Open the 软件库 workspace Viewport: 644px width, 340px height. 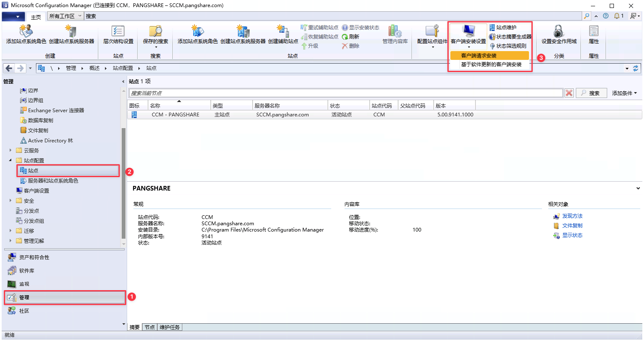[x=65, y=270]
